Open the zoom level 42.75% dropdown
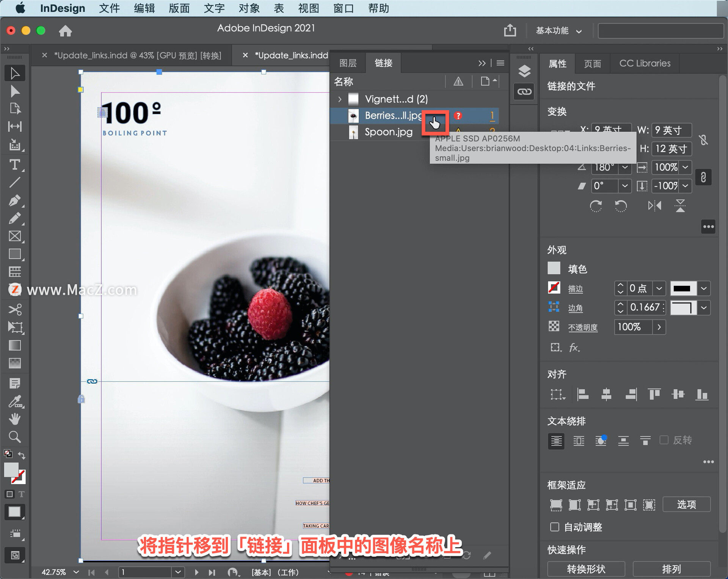The width and height of the screenshot is (728, 579). click(x=76, y=571)
